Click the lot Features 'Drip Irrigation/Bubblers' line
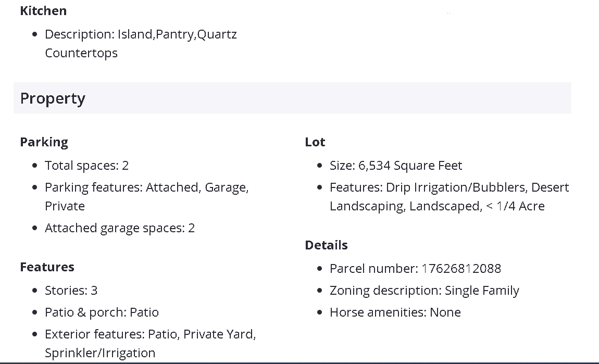The height and width of the screenshot is (364, 599). [449, 187]
